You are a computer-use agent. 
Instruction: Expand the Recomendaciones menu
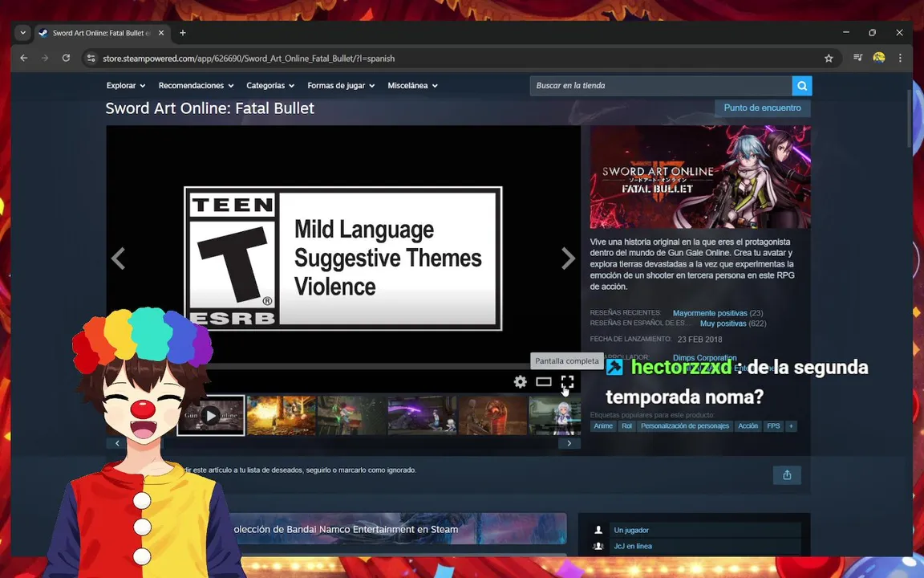(x=196, y=86)
